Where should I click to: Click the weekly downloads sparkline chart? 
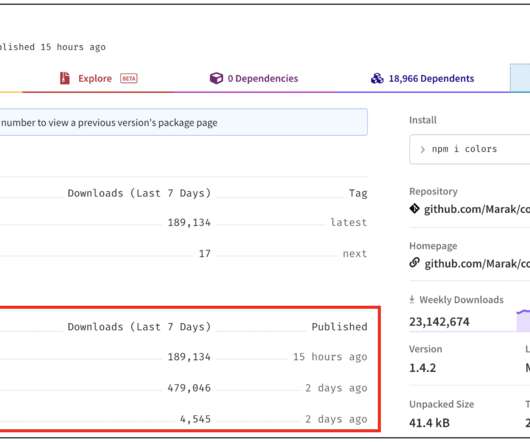coord(523,320)
